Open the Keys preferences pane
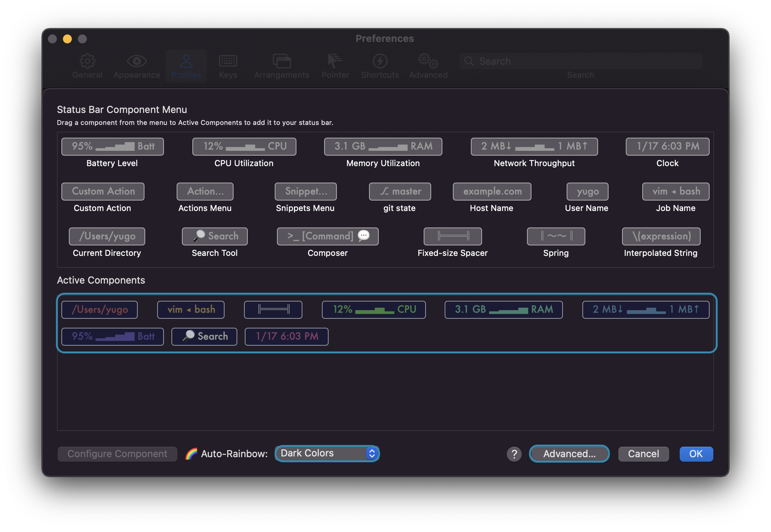Screen dimensions: 771x532 [228, 66]
